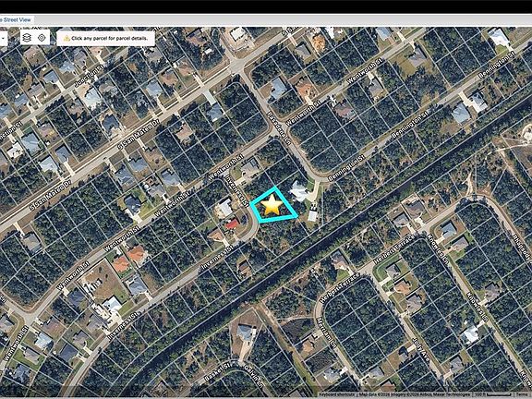Click the Pasadena Ln street label
The image size is (532, 399).
click(279, 128)
